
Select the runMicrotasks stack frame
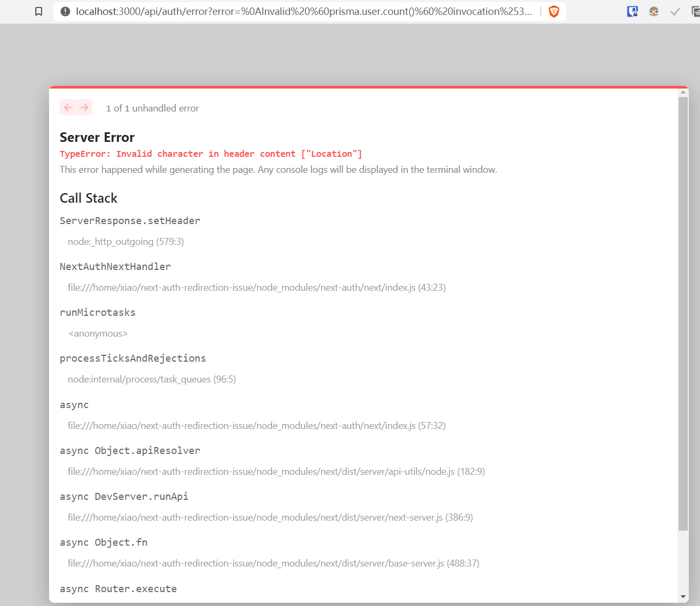pyautogui.click(x=98, y=312)
